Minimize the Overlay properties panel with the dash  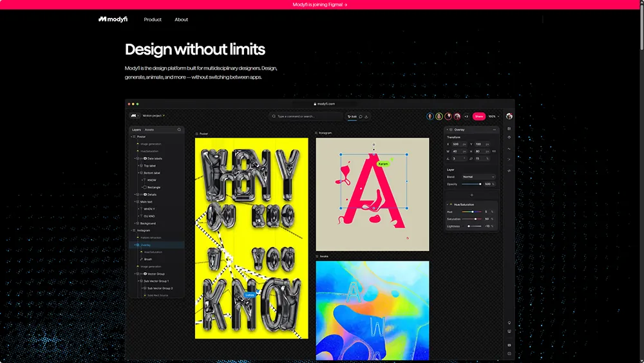(494, 130)
